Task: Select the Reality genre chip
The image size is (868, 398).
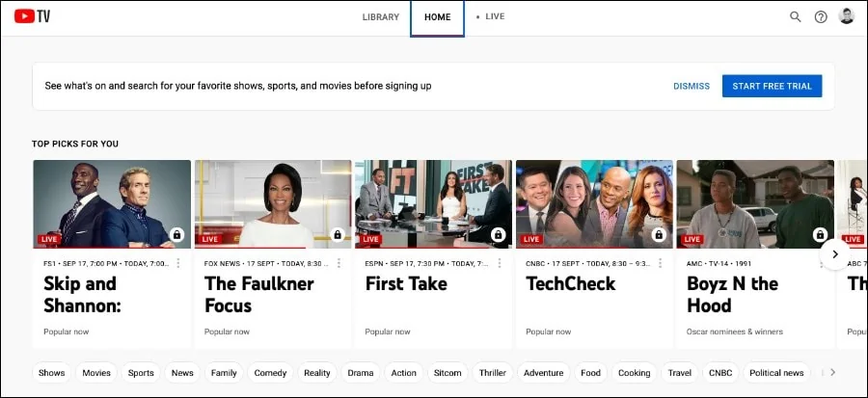Action: click(x=317, y=373)
